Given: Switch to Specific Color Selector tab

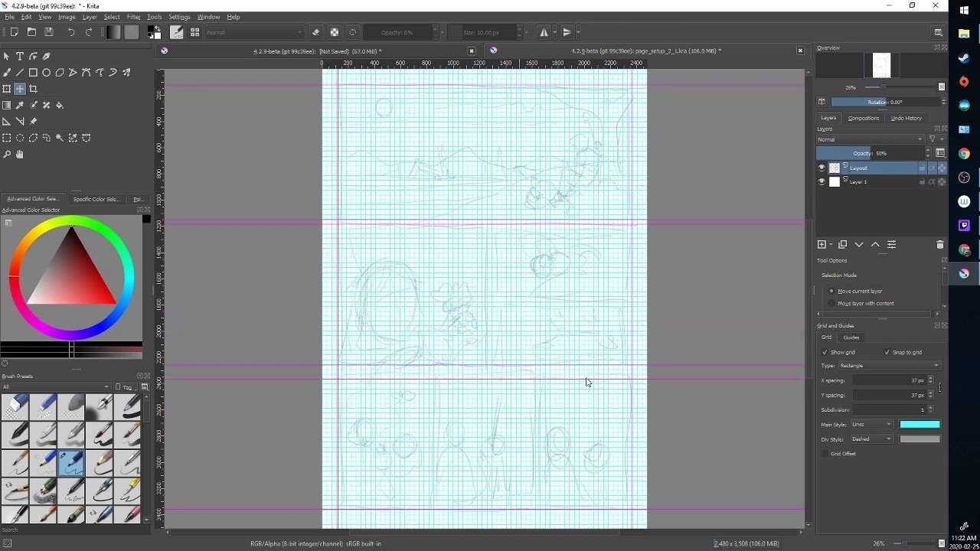Looking at the screenshot, I should click(x=96, y=200).
